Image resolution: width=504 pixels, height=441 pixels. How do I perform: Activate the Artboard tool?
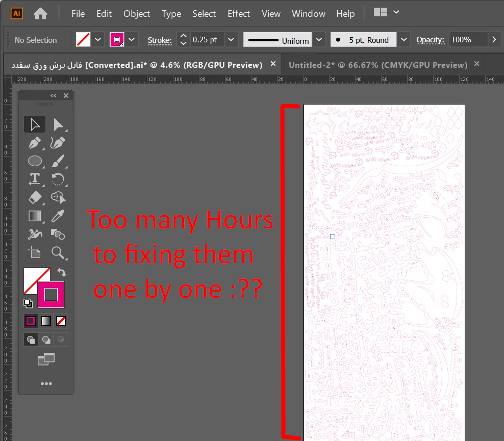click(35, 253)
